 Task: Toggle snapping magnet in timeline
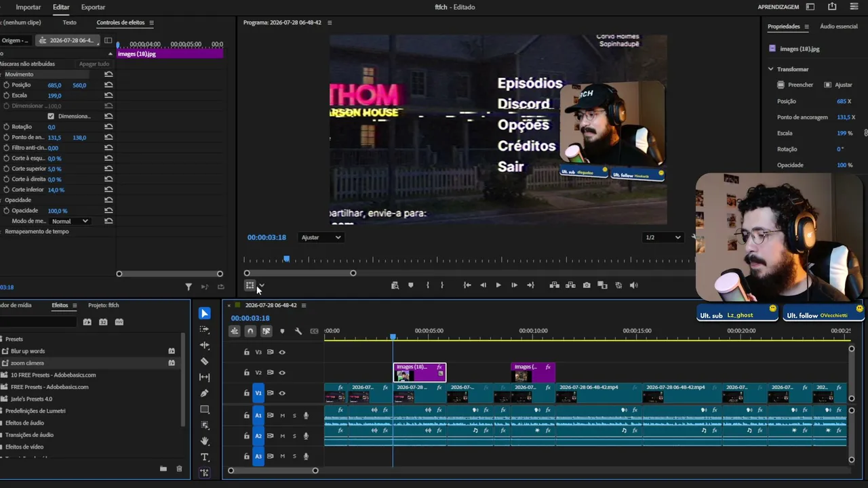[250, 331]
